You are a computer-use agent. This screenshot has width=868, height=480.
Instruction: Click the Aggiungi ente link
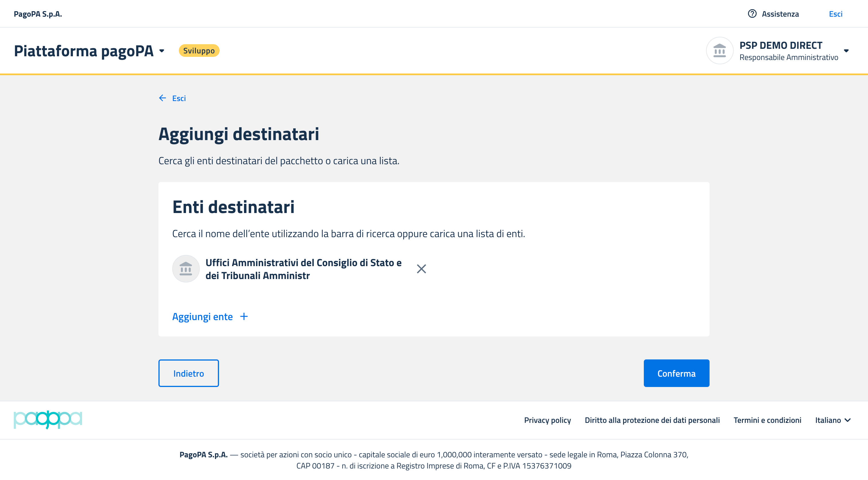tap(203, 317)
